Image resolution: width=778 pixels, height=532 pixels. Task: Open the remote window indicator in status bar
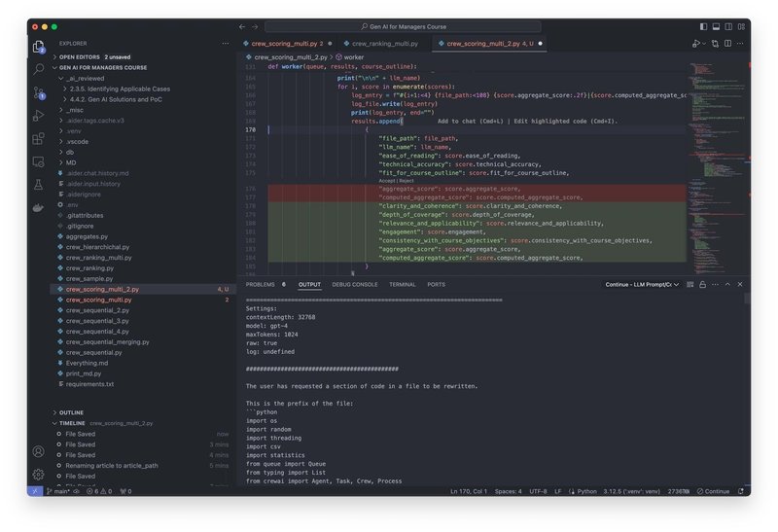tap(35, 491)
